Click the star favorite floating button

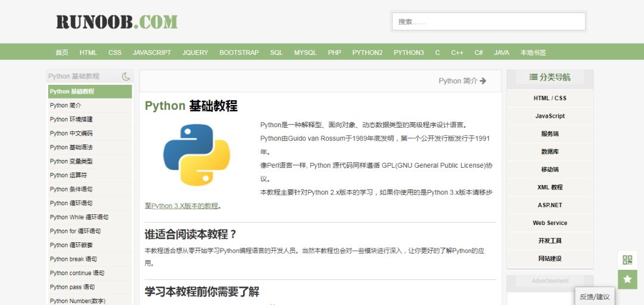(627, 279)
